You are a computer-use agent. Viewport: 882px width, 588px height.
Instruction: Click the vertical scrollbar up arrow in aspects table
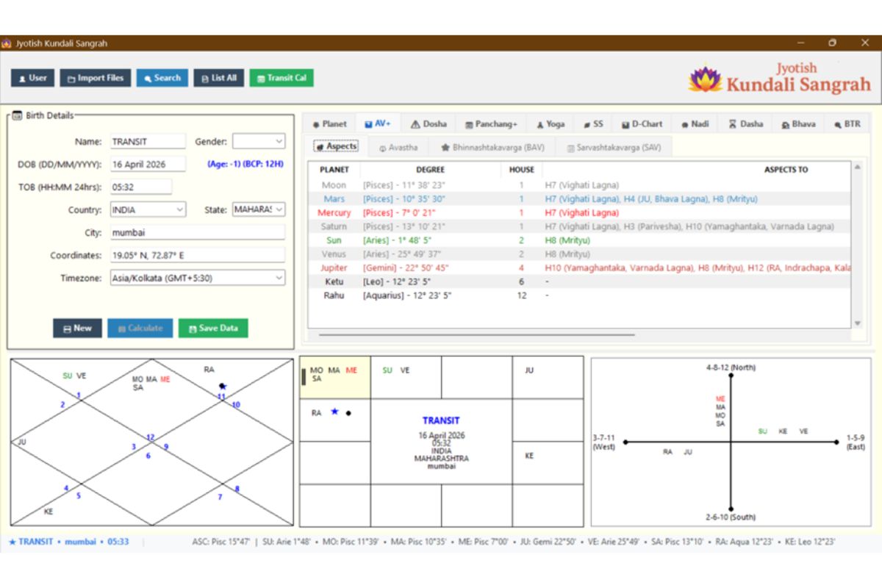tap(857, 167)
